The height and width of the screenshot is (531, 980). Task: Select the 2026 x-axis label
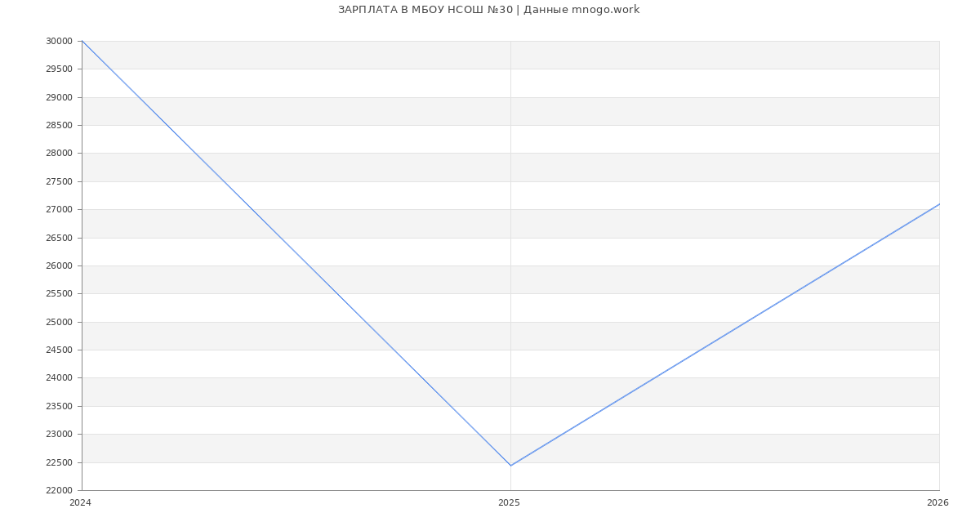937,502
